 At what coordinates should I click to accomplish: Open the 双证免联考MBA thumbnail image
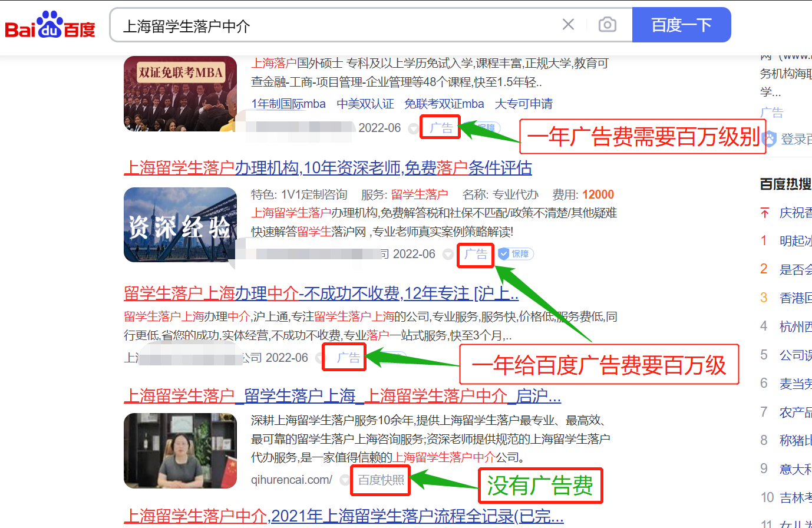click(180, 94)
